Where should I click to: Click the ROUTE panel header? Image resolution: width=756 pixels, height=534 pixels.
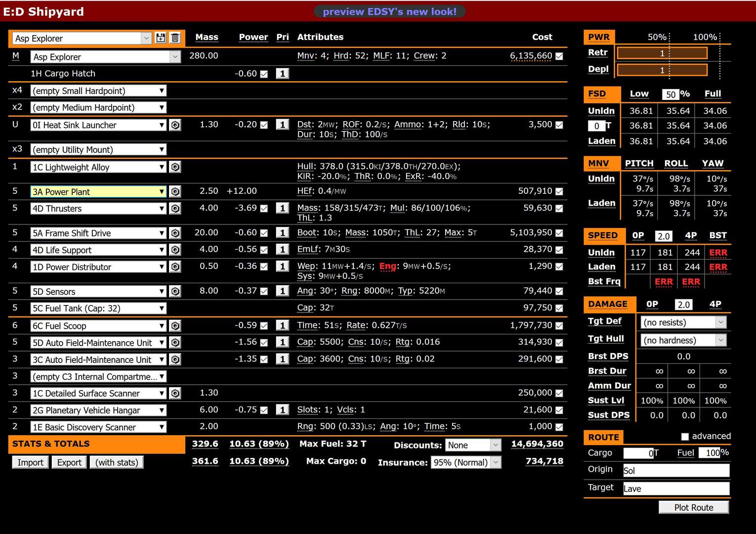tap(603, 437)
